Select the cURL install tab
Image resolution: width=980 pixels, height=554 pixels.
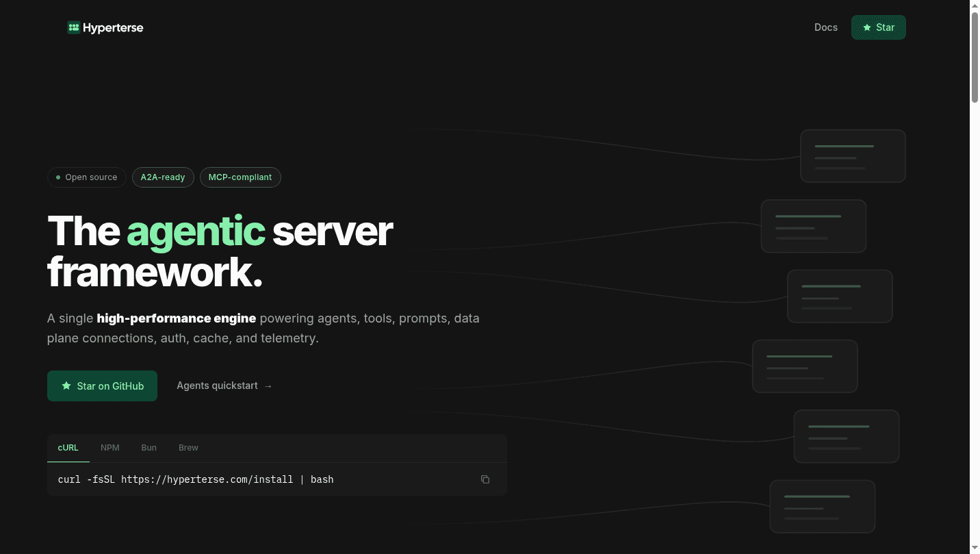point(68,448)
